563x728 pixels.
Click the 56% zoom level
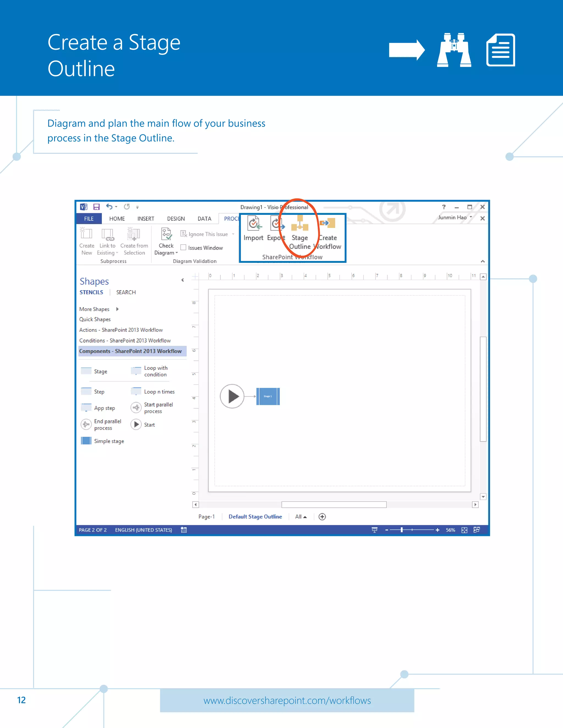[x=450, y=530]
